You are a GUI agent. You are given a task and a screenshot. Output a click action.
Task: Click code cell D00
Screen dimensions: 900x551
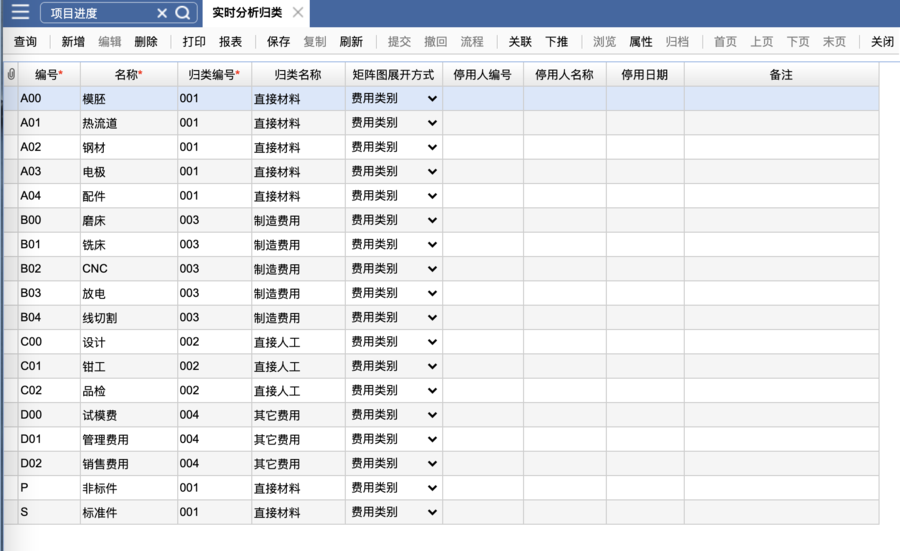tap(49, 415)
